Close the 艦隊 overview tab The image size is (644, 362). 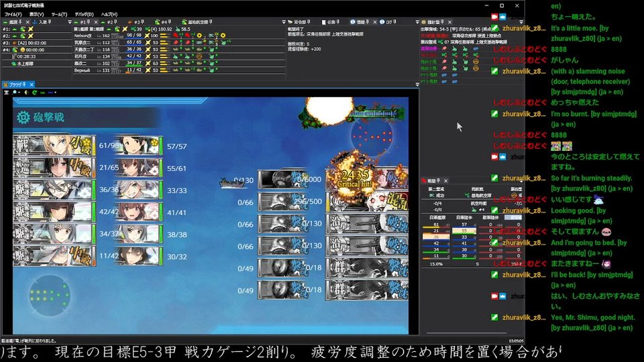[28, 22]
